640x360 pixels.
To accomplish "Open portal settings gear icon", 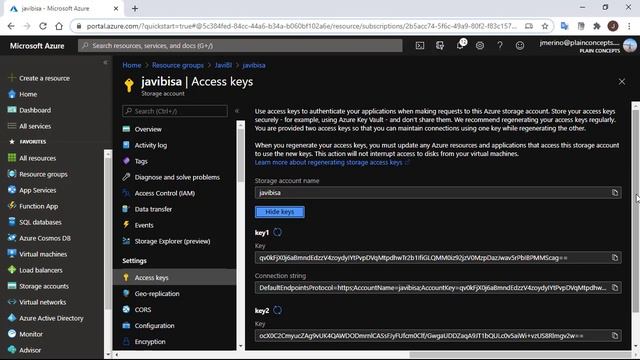I will [x=480, y=46].
